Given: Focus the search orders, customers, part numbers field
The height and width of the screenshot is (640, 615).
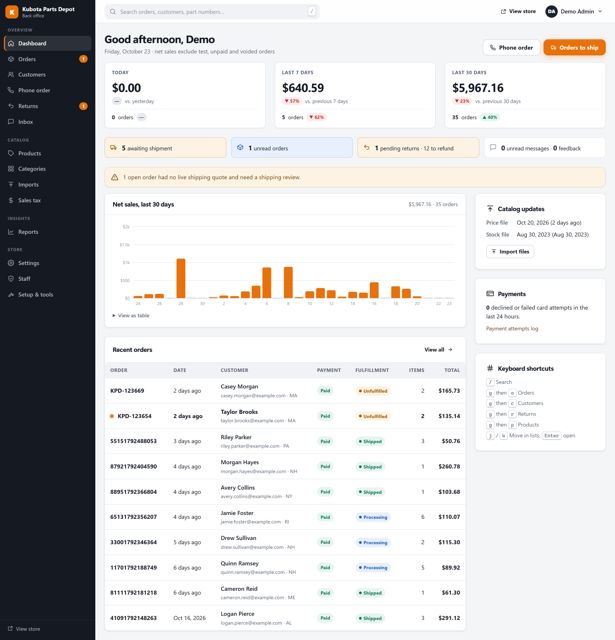Looking at the screenshot, I should [212, 12].
